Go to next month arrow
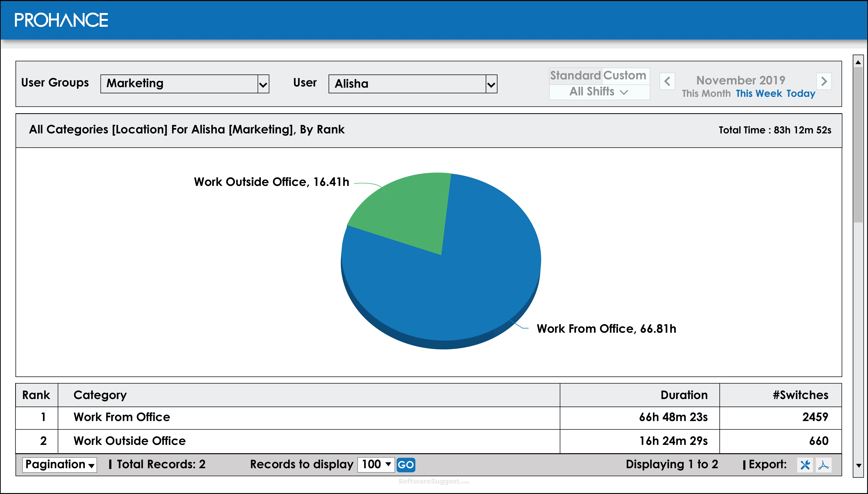The height and width of the screenshot is (494, 868). click(x=824, y=81)
